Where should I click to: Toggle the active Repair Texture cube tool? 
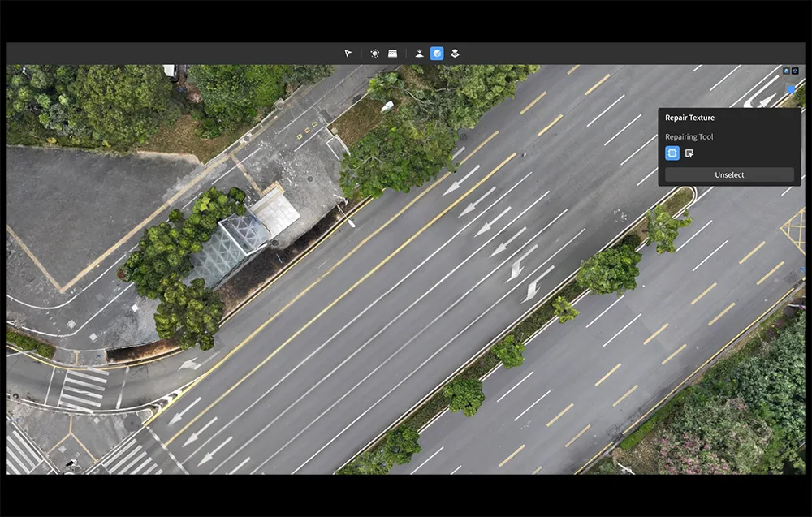pos(437,54)
